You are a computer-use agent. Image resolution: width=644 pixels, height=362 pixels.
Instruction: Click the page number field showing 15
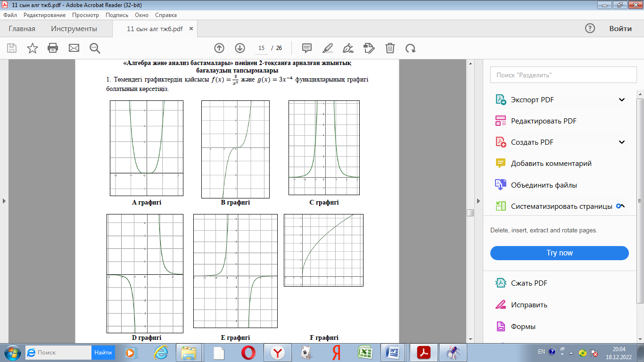tap(262, 48)
